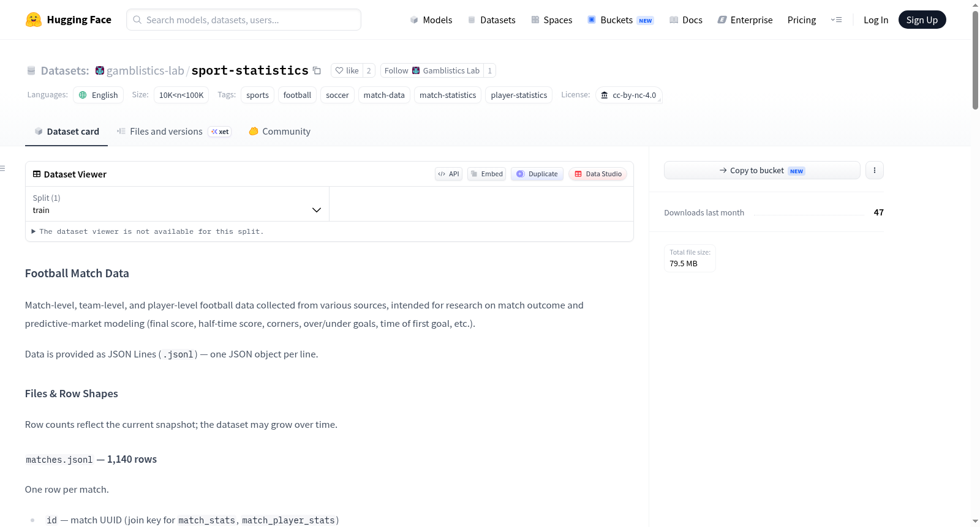Open Data Studio

point(598,174)
